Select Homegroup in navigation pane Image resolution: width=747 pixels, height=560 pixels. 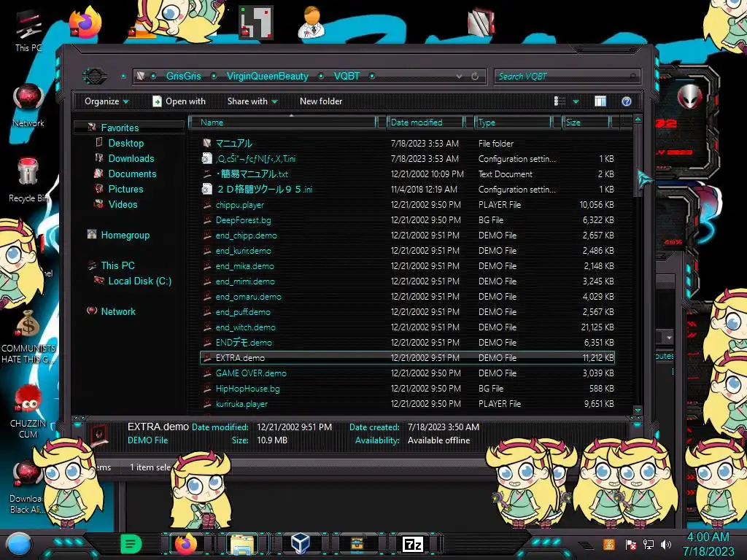pos(125,235)
